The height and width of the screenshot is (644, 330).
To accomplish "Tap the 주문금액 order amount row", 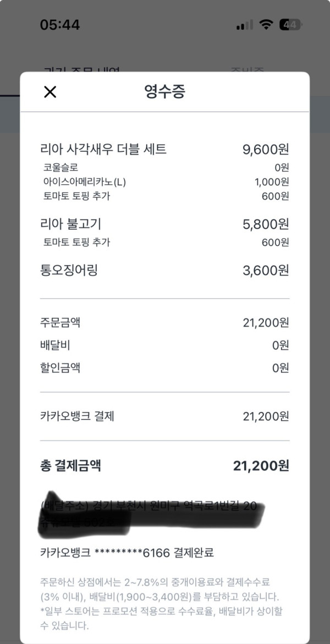I will 61,323.
